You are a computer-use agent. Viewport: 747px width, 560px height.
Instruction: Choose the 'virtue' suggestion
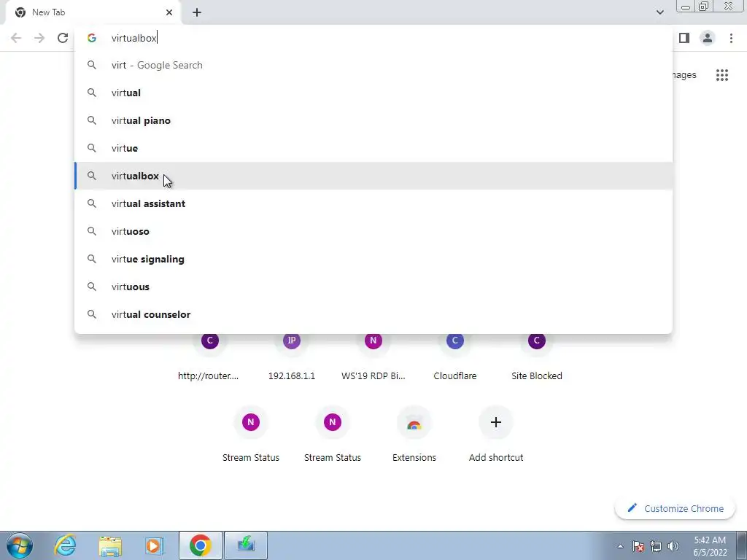click(x=373, y=148)
